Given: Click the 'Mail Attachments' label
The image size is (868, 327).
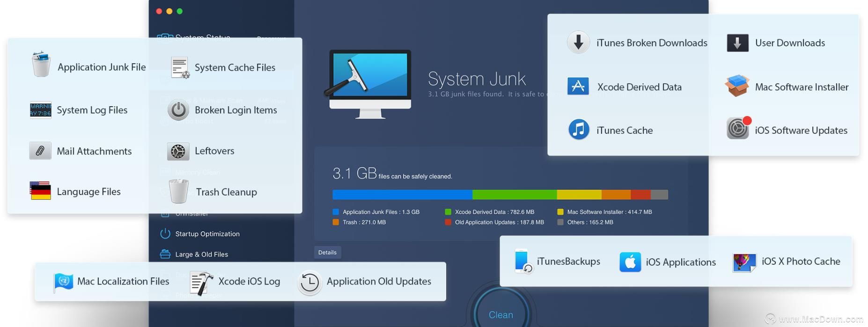Looking at the screenshot, I should point(94,151).
